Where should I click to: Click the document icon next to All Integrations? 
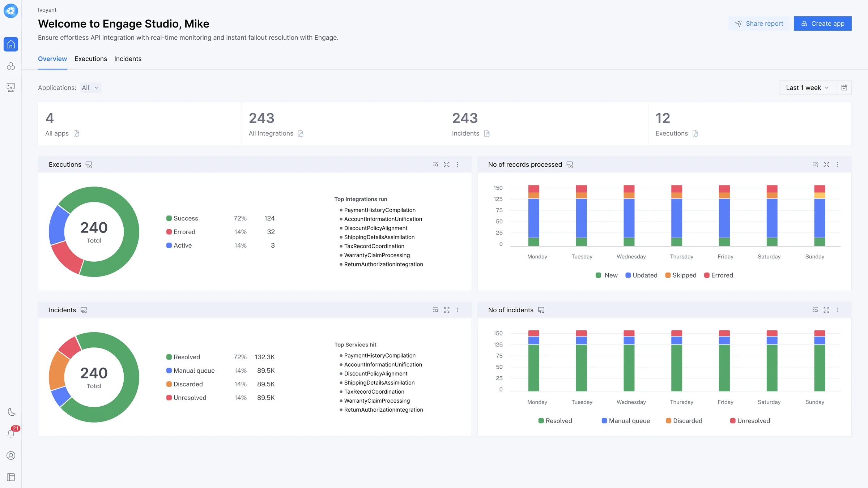(301, 133)
